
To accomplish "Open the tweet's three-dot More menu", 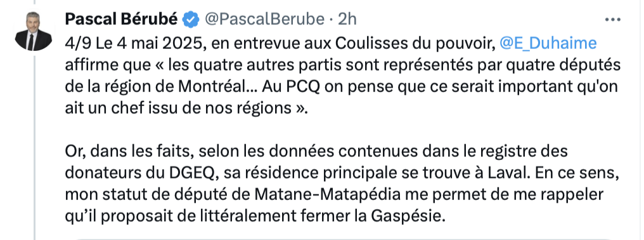I will click(x=613, y=19).
